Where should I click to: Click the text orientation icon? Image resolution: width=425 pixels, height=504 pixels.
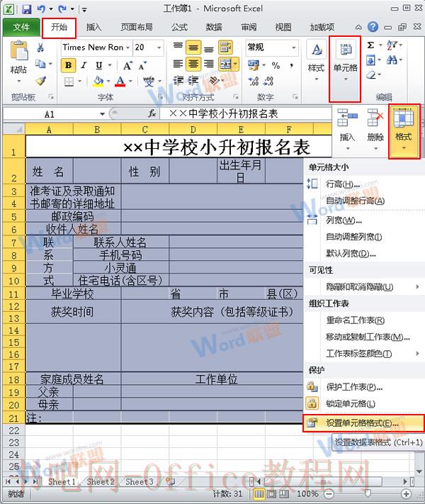click(213, 80)
